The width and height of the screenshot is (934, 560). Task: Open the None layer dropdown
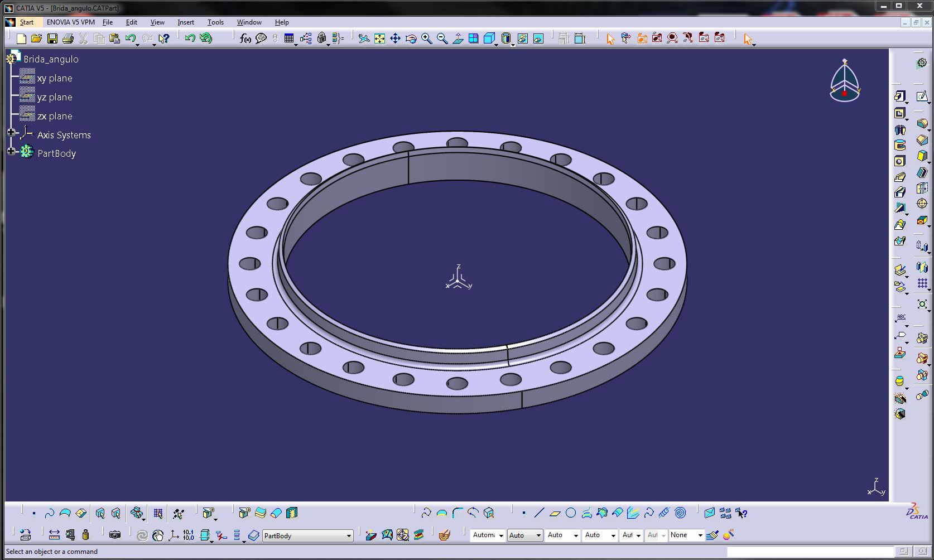pos(687,535)
